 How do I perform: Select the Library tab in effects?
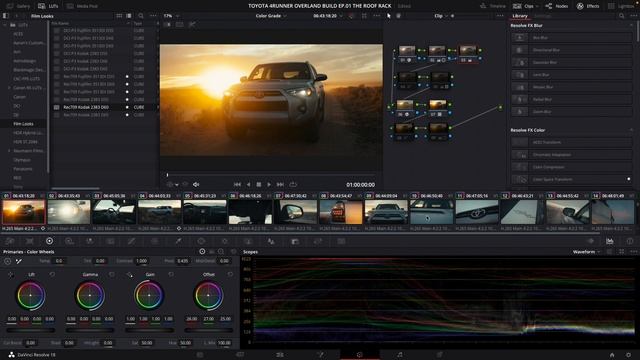(x=520, y=16)
